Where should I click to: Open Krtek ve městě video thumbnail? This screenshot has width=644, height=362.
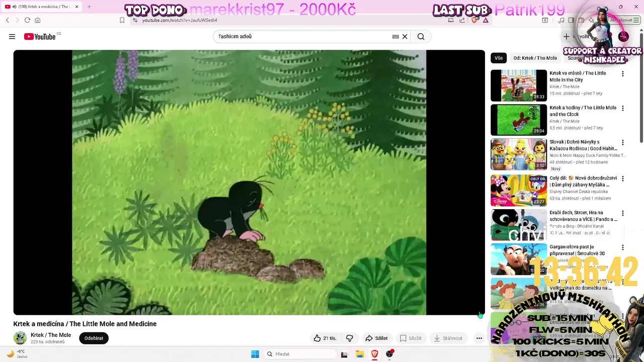click(519, 85)
